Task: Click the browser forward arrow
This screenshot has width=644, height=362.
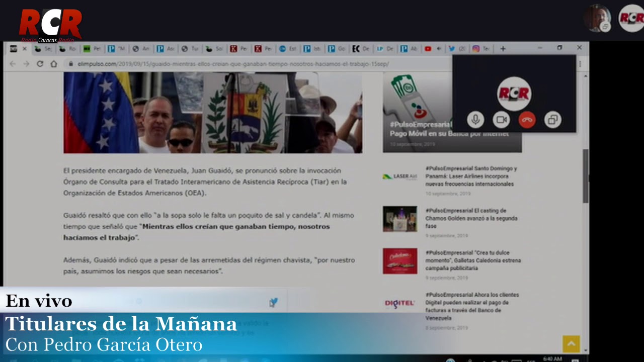Action: pyautogui.click(x=26, y=64)
